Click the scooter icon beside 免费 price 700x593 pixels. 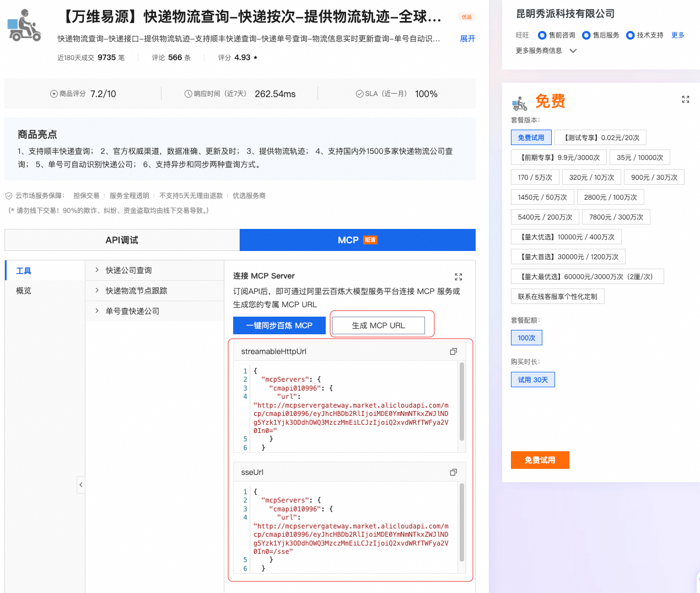point(520,103)
